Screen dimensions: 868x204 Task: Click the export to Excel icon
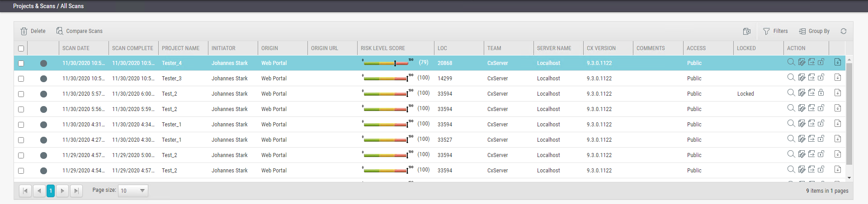click(x=747, y=31)
